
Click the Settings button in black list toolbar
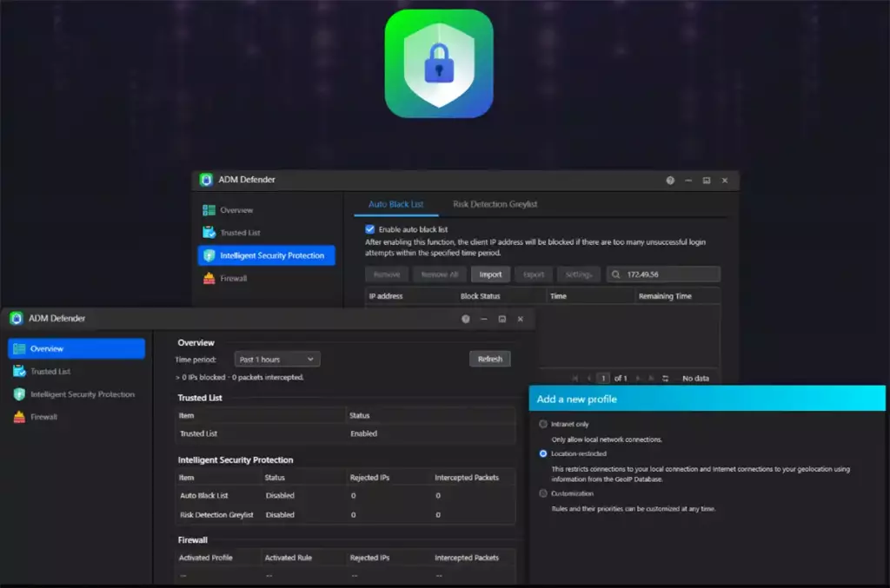click(578, 274)
